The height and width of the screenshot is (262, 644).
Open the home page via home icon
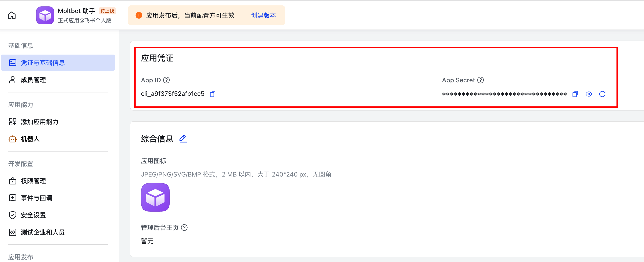point(12,15)
